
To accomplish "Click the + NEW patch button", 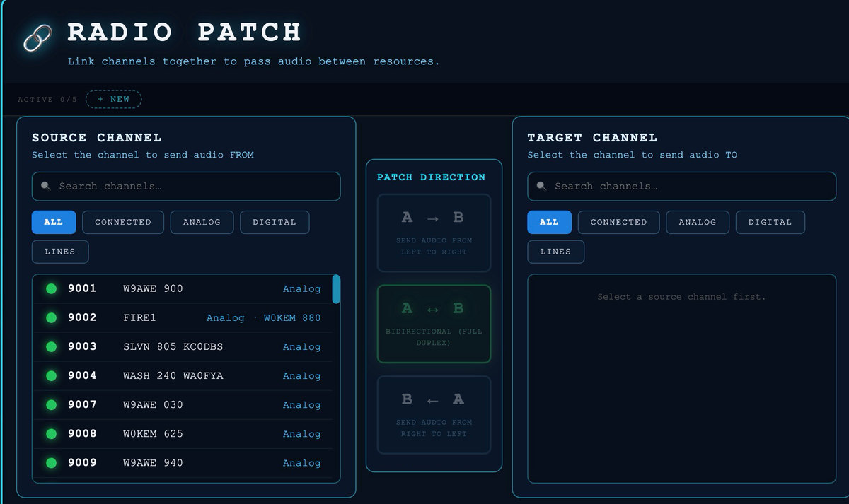I will point(114,99).
